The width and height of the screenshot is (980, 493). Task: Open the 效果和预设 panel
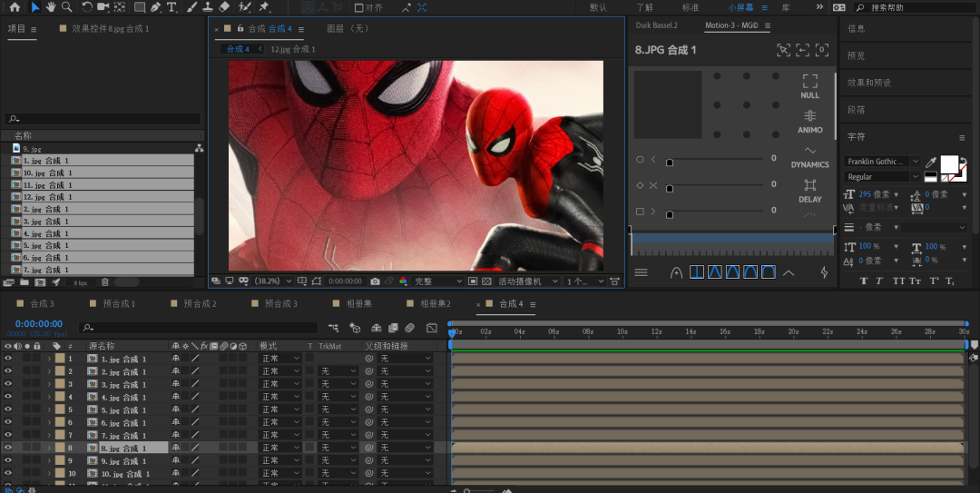tap(869, 83)
